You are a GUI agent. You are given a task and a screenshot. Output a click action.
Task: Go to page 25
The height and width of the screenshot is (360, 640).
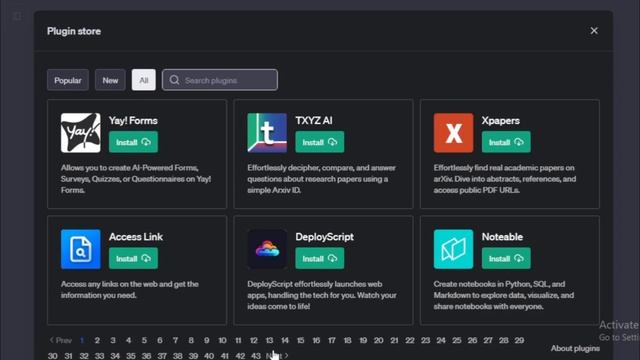point(457,340)
